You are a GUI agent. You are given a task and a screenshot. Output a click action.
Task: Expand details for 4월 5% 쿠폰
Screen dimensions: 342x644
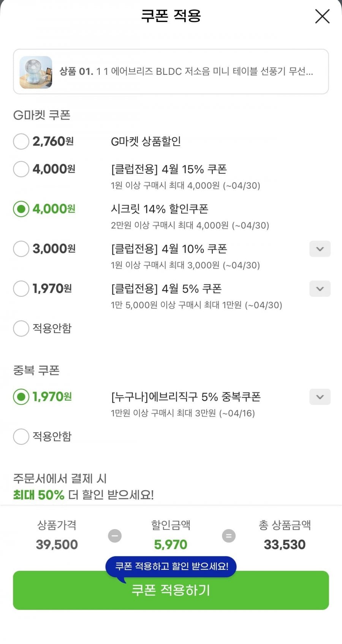click(x=320, y=289)
